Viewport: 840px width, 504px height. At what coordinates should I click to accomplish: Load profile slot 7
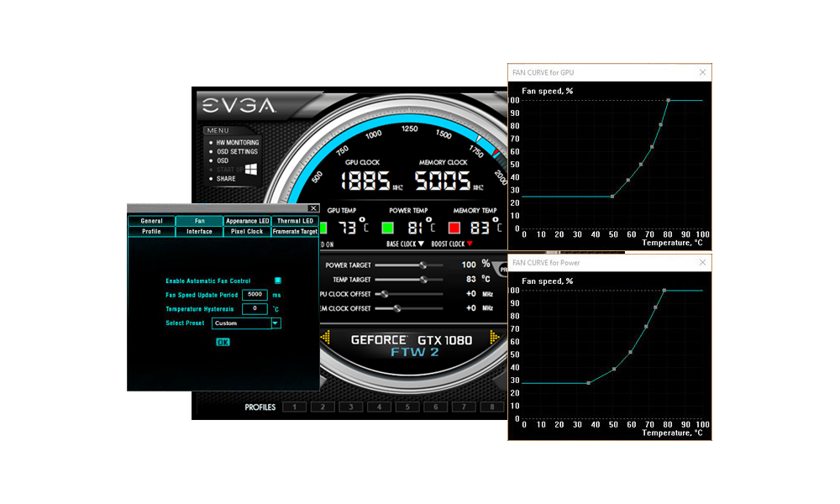tap(464, 407)
